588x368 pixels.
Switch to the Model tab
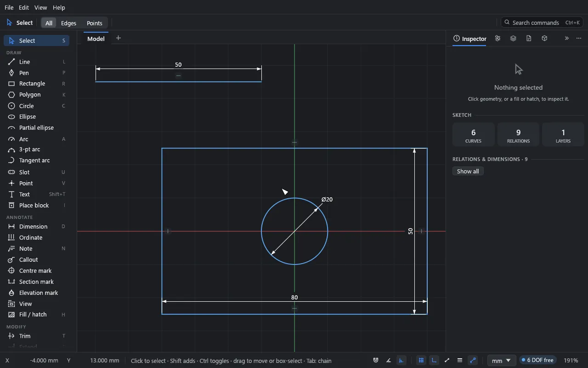coord(96,39)
